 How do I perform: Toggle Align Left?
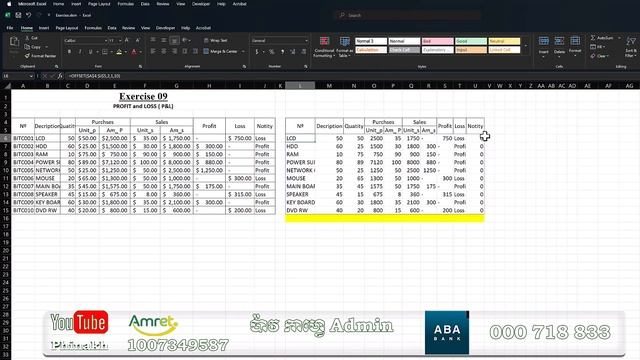tap(153, 51)
